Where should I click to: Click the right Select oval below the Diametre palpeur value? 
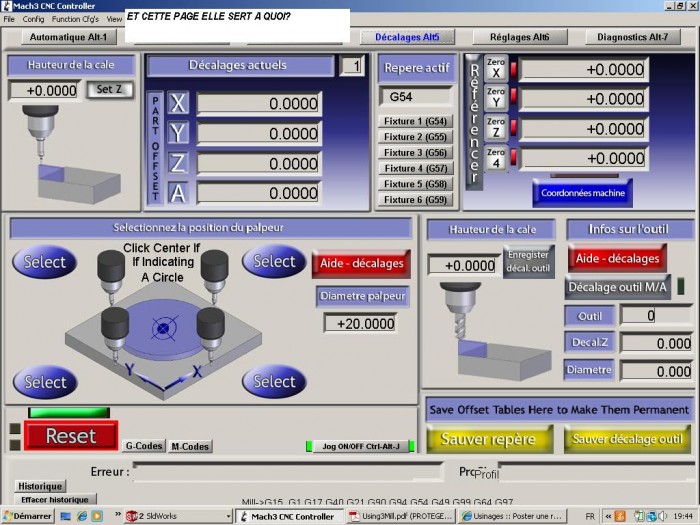(274, 381)
